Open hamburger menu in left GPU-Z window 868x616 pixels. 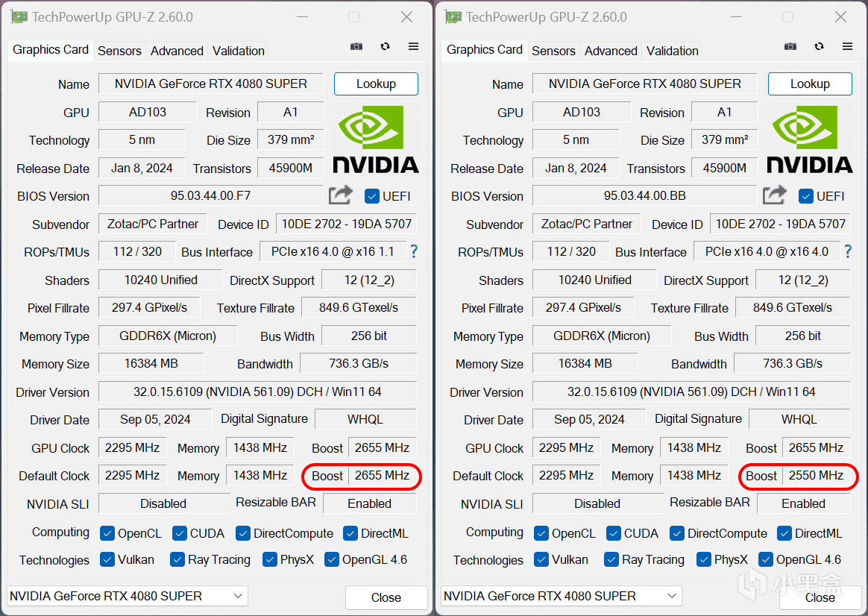[414, 46]
